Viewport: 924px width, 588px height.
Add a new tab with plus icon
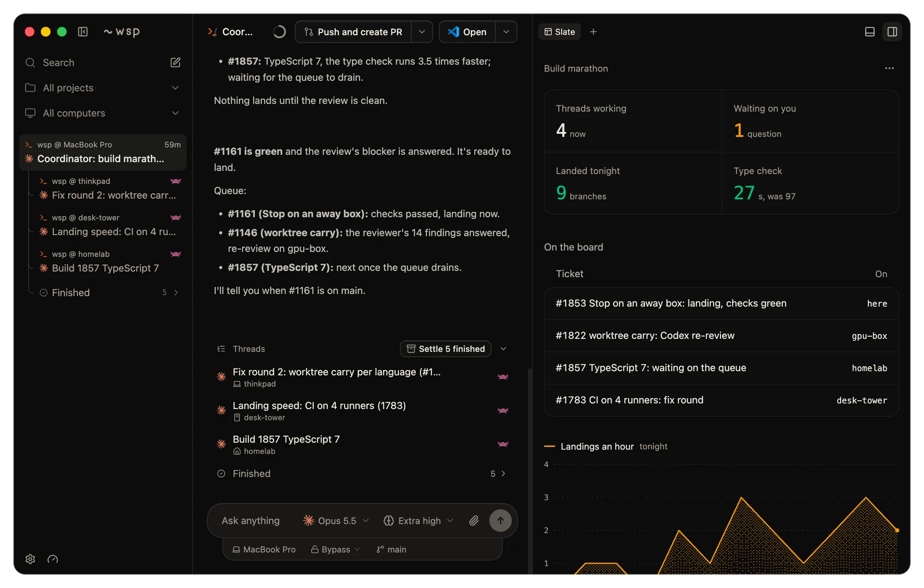pyautogui.click(x=593, y=32)
